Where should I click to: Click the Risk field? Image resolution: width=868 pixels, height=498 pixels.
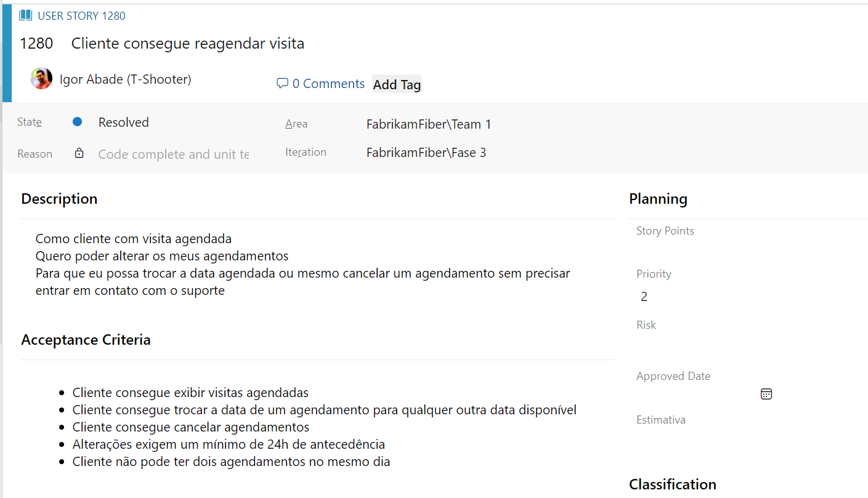pyautogui.click(x=702, y=343)
